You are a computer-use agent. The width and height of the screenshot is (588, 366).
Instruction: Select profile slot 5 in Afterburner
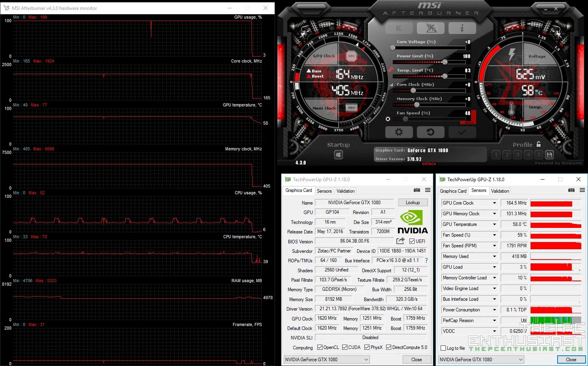pyautogui.click(x=539, y=155)
